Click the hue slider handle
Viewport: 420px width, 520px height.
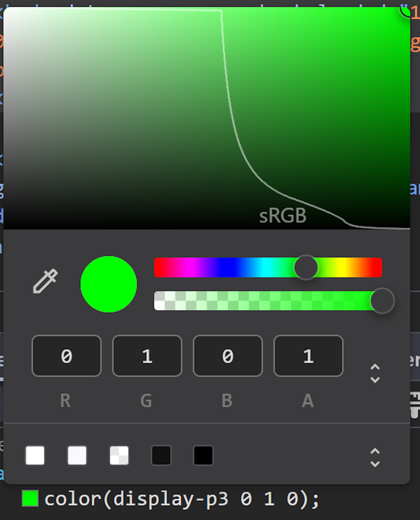[306, 268]
